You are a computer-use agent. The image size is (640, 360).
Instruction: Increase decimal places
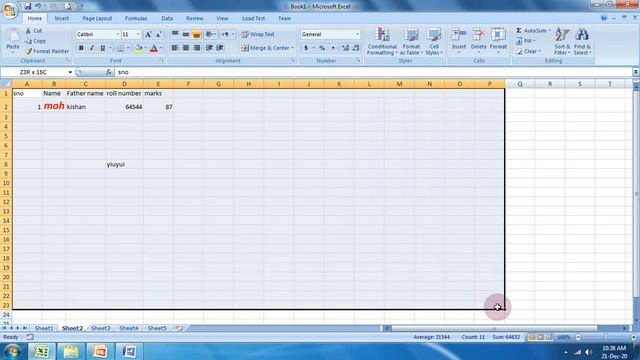(345, 48)
